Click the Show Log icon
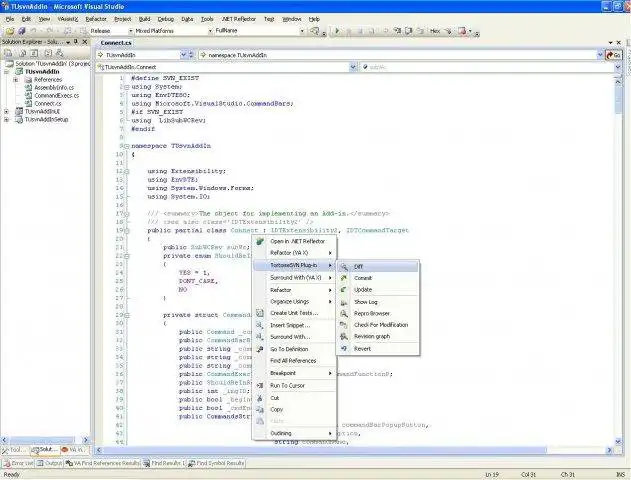Screen dimensions: 631x480 (344, 302)
